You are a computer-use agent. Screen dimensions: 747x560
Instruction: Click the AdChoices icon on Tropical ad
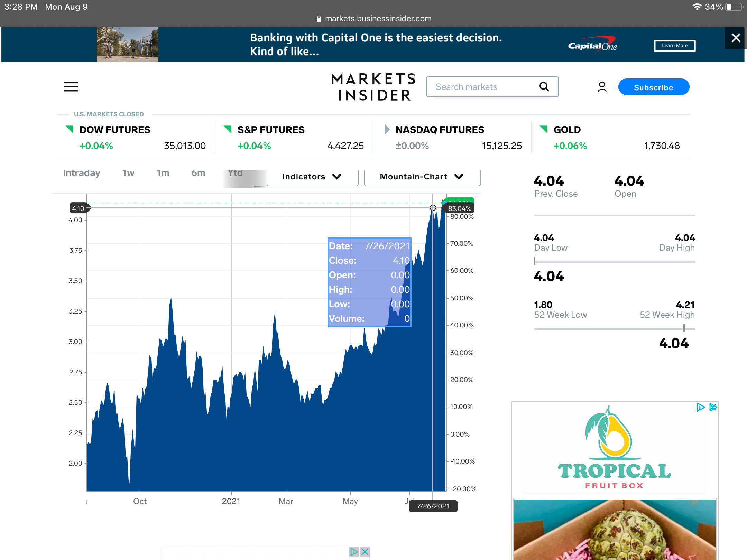point(700,407)
